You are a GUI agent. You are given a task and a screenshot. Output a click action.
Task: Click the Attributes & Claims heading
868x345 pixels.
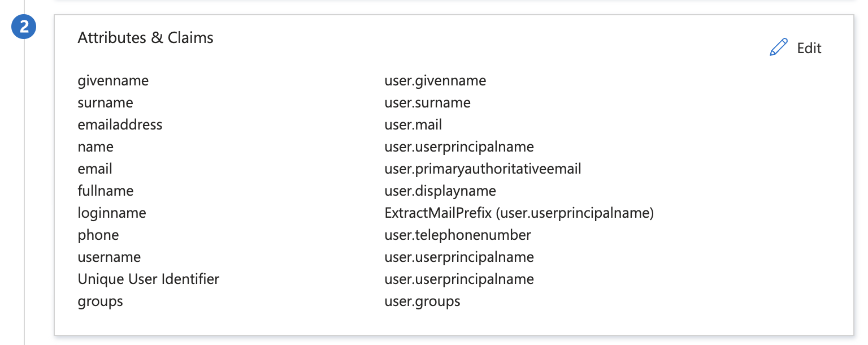point(145,38)
